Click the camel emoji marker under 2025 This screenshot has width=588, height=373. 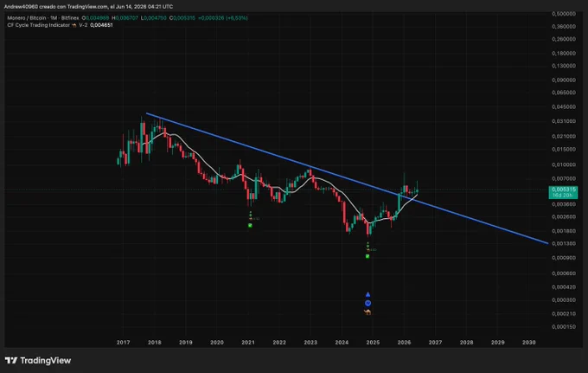367,312
